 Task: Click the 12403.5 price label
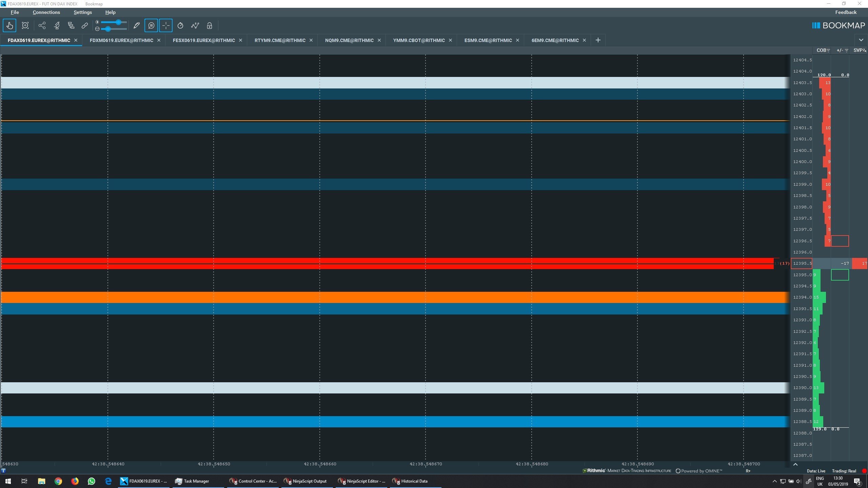tap(803, 83)
